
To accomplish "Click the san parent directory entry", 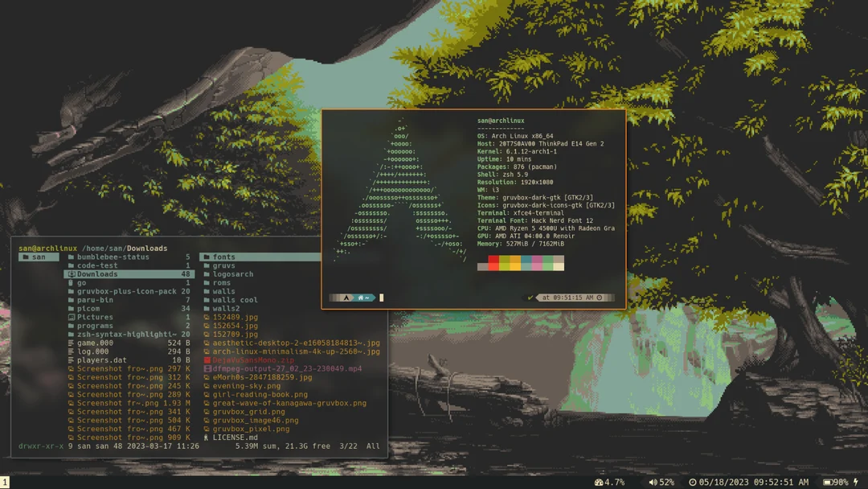I will point(37,257).
